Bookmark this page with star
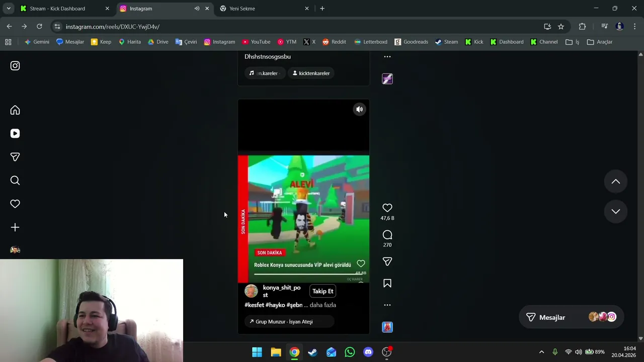Screen dimensions: 644x362 [561, 27]
